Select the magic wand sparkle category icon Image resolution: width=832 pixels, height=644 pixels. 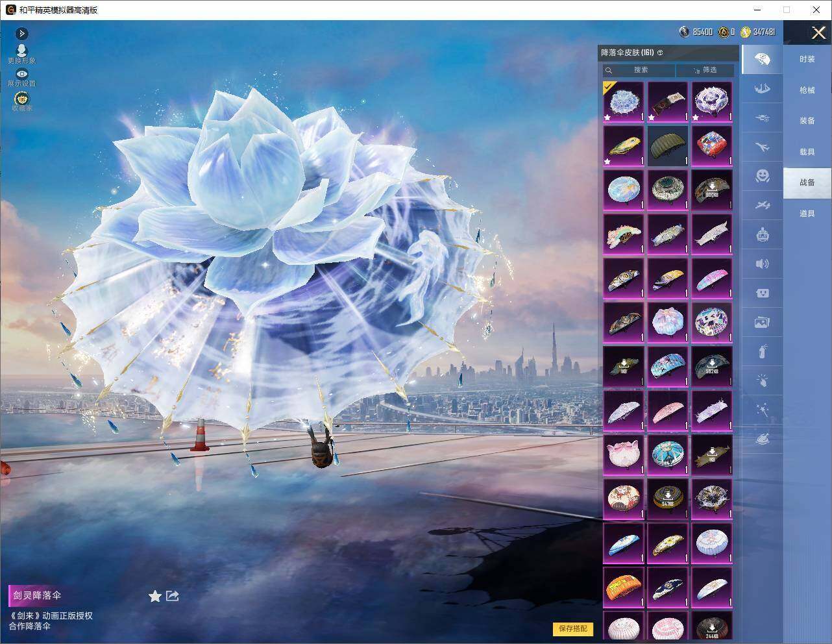tap(763, 410)
